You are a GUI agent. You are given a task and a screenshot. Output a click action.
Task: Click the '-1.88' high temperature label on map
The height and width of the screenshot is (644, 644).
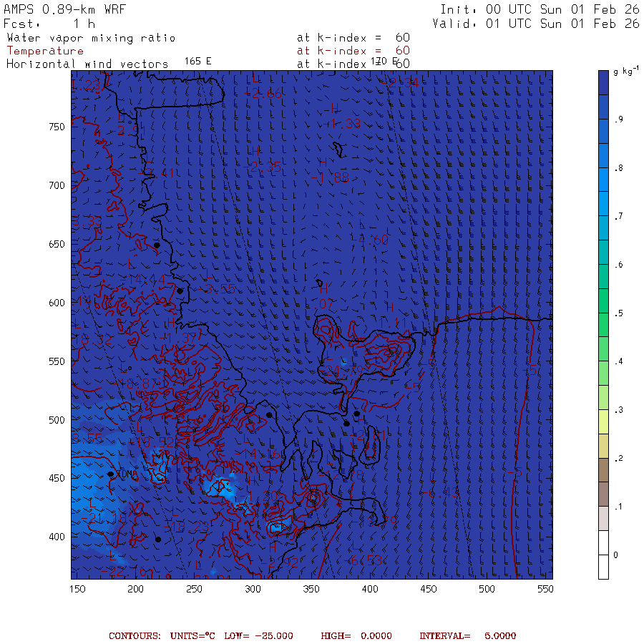[330, 177]
